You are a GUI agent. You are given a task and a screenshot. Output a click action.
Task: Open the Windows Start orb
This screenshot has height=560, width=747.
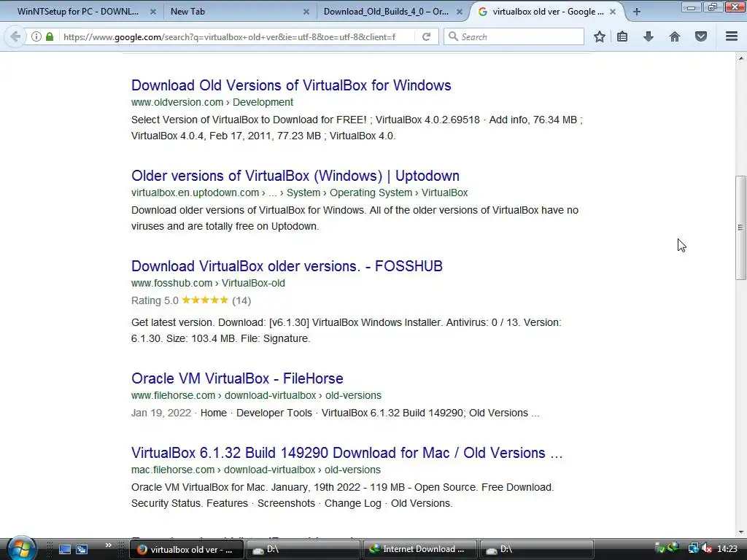pyautogui.click(x=21, y=548)
